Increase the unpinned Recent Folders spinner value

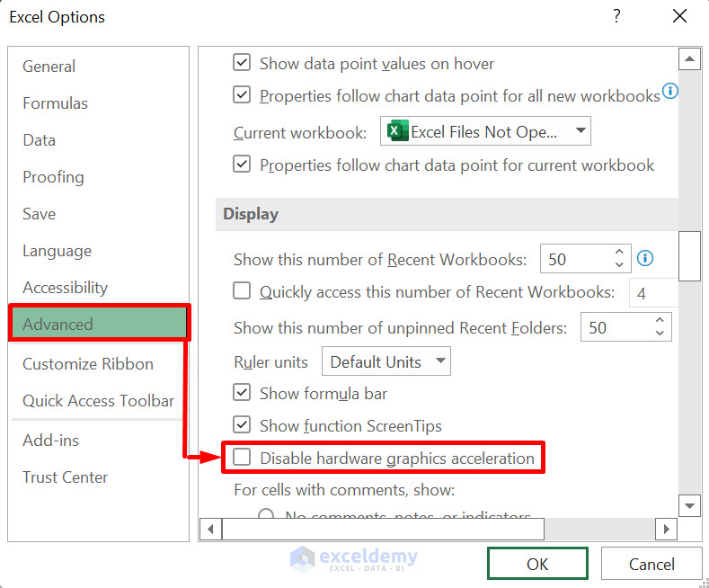[660, 321]
